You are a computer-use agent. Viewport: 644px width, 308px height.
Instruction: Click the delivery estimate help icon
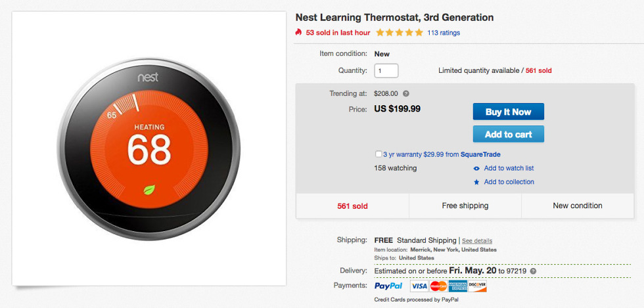point(533,271)
